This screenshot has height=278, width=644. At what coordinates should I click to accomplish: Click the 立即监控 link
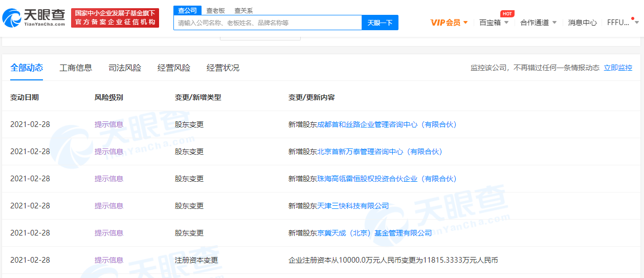[x=618, y=68]
